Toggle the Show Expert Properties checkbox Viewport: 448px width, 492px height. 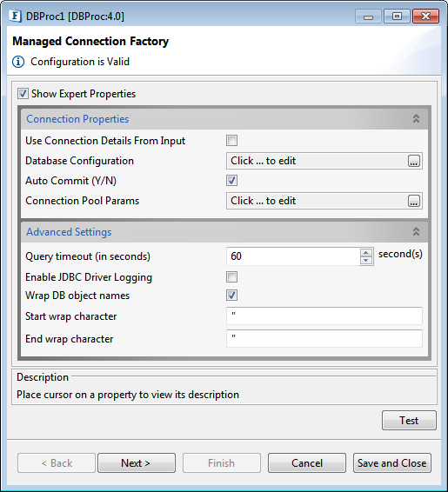point(23,94)
